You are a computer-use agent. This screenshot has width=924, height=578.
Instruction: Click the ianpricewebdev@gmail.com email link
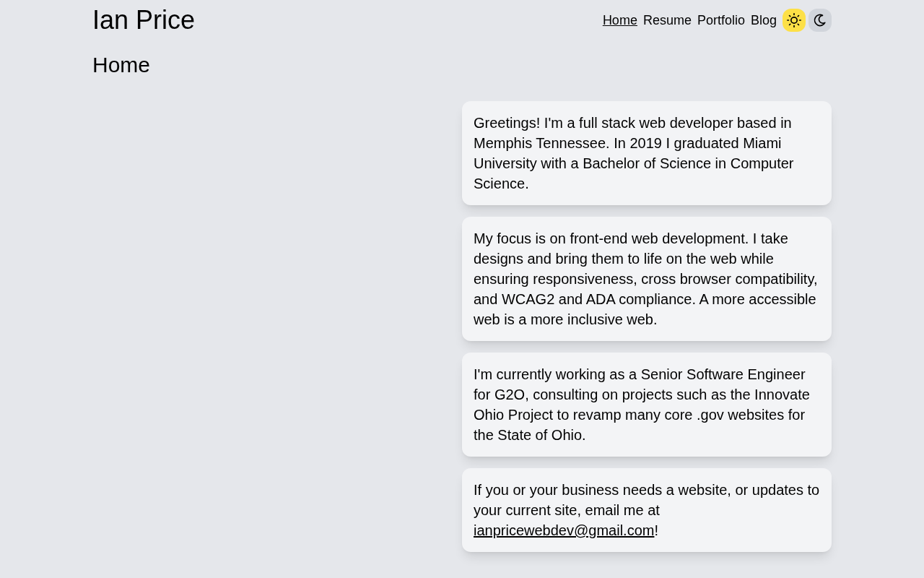pos(564,530)
